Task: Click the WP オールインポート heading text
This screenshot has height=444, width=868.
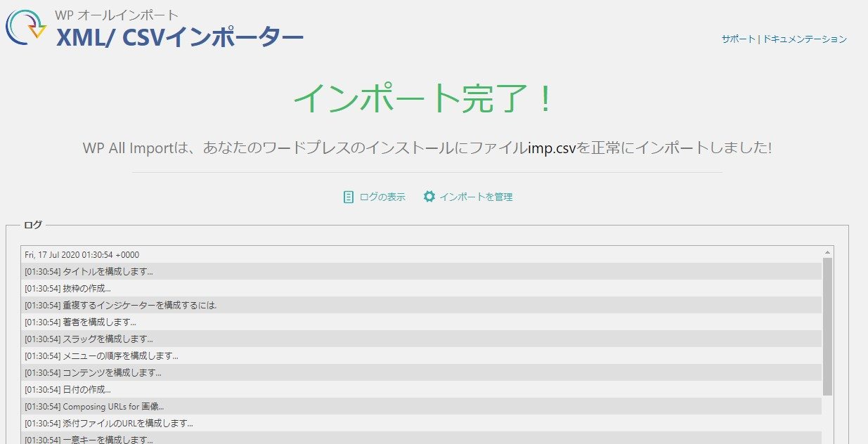Action: [x=117, y=15]
